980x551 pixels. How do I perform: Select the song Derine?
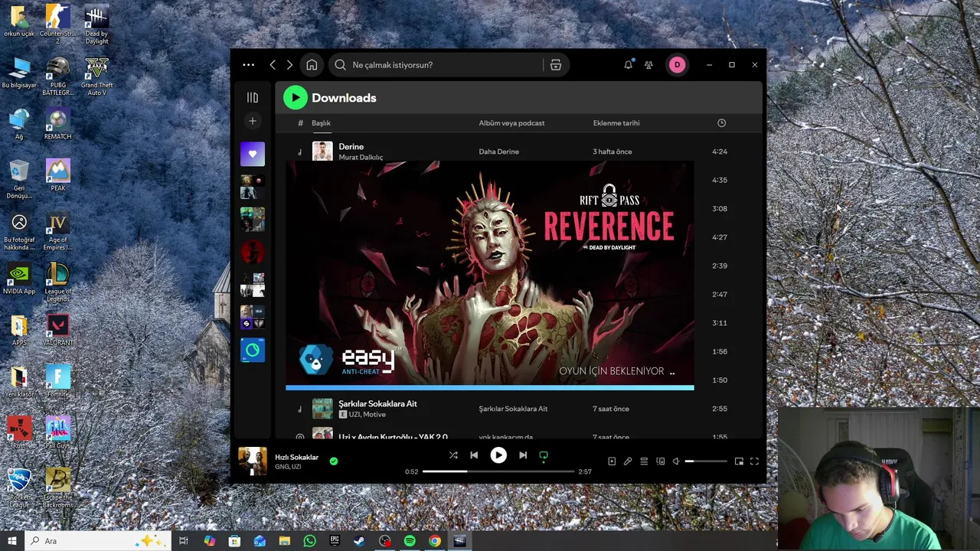pos(351,146)
